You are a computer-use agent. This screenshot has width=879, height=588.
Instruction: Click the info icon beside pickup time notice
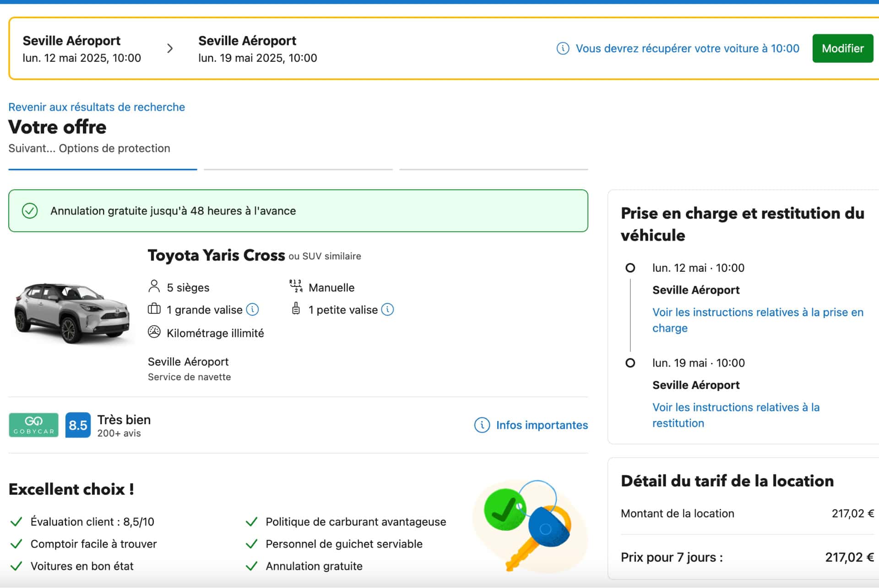coord(563,49)
